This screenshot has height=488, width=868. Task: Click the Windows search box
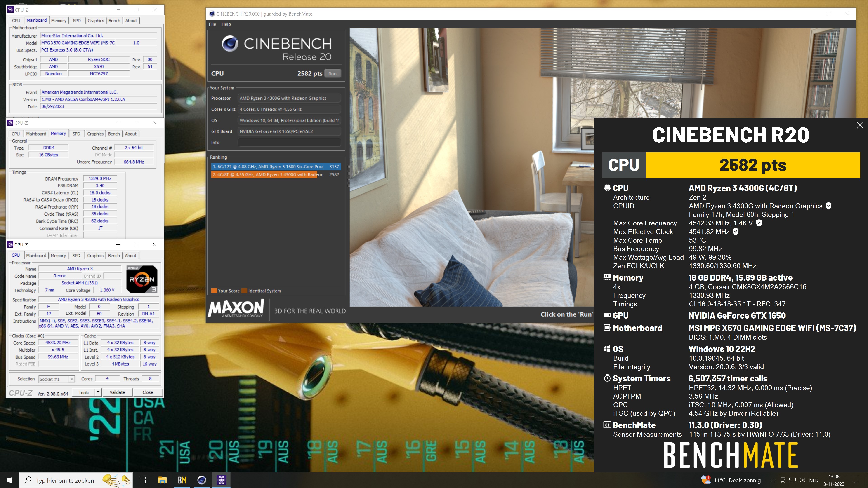[76, 480]
